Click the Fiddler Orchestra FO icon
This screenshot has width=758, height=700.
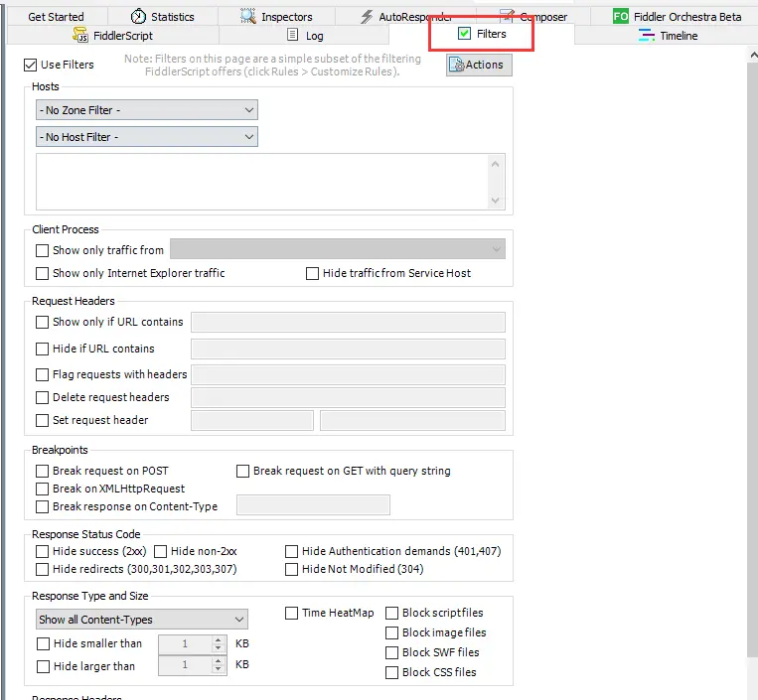coord(621,17)
